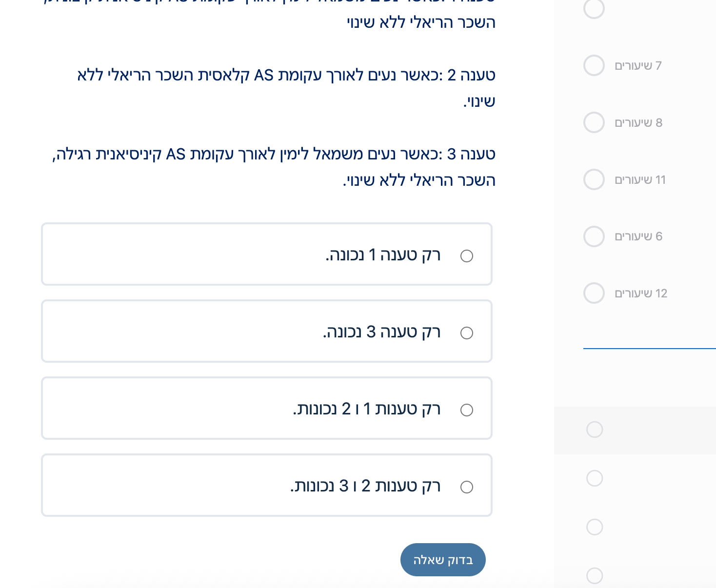Click the circle icon beside '7 שיעורים'

coord(594,65)
